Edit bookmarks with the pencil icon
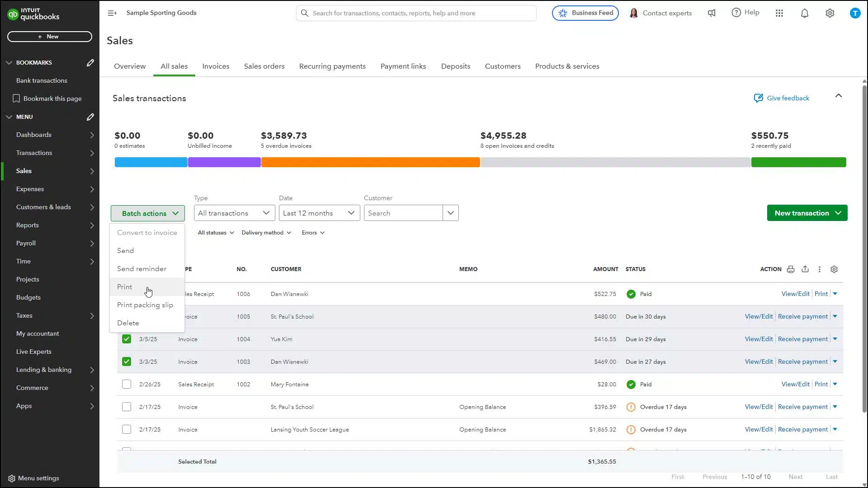Screen dimensions: 868x488 (90, 63)
